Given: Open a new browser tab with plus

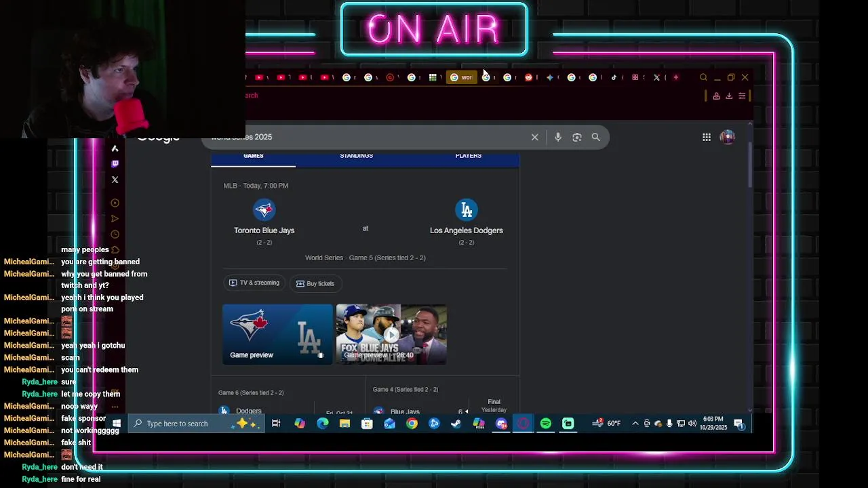Looking at the screenshot, I should [x=675, y=77].
